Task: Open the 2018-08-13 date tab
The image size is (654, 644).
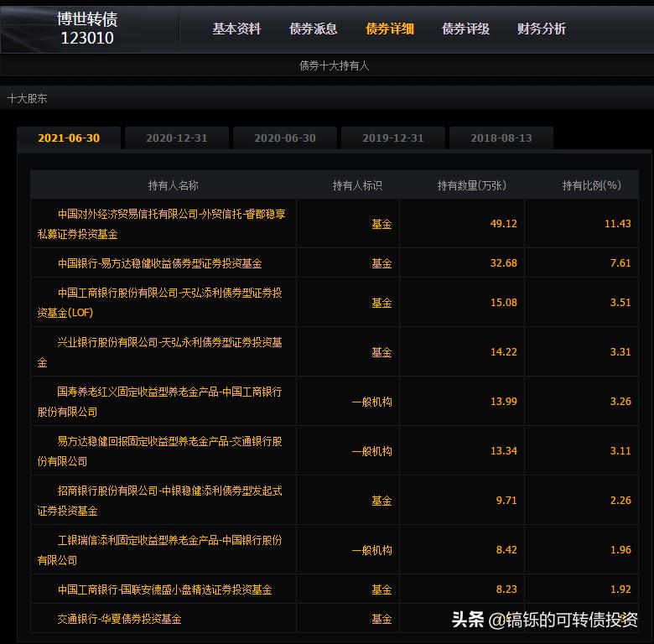Action: pos(501,138)
